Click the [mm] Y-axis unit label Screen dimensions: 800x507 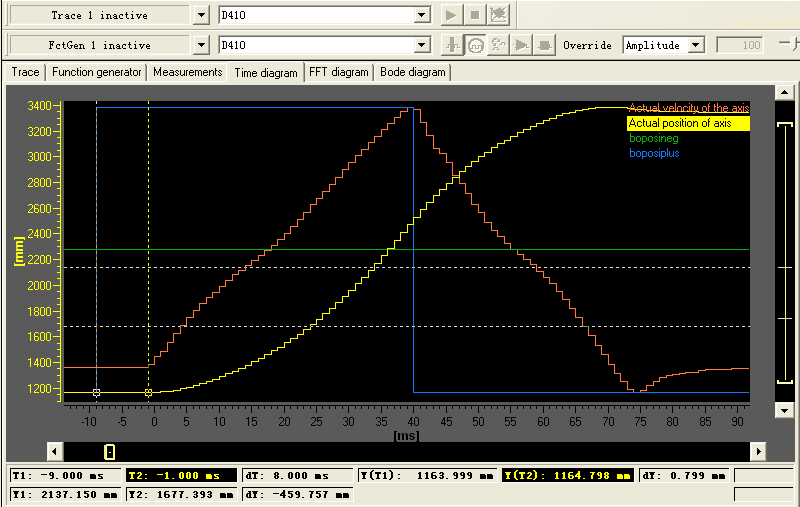[19, 251]
